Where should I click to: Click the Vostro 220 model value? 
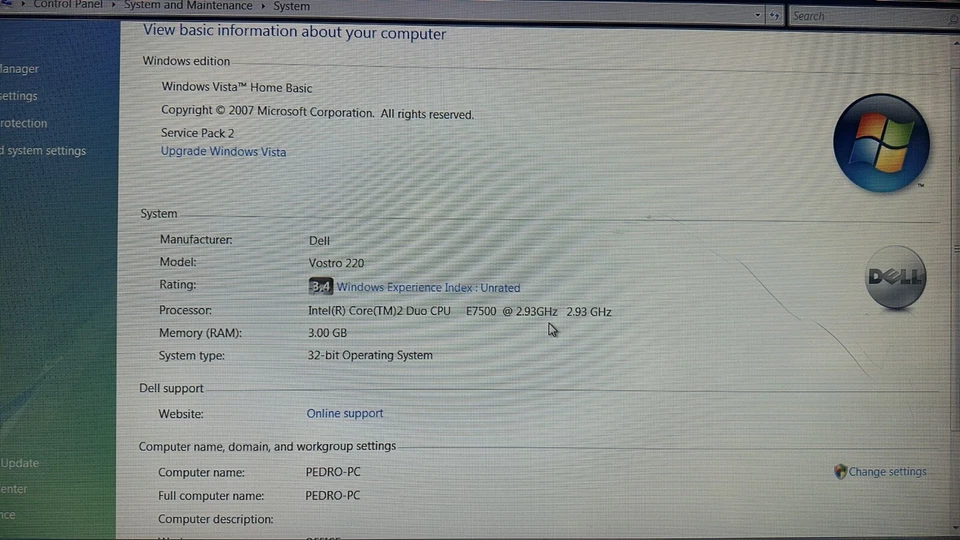click(336, 263)
